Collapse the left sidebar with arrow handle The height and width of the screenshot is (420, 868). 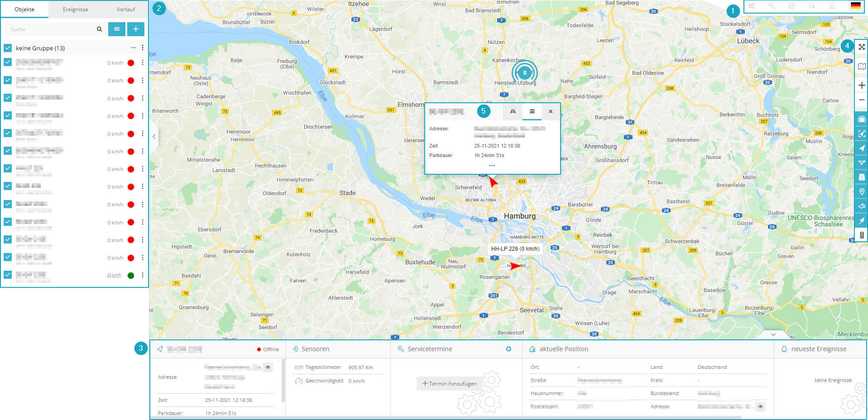(x=154, y=136)
